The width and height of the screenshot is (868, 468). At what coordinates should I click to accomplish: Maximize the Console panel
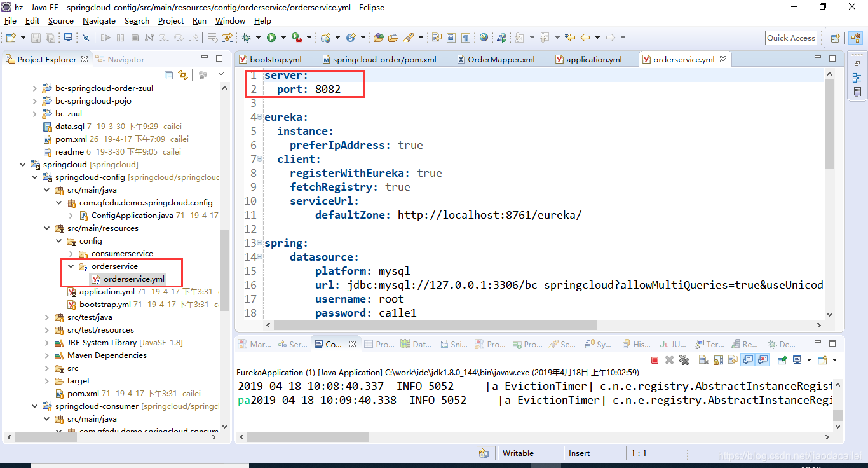tap(833, 343)
